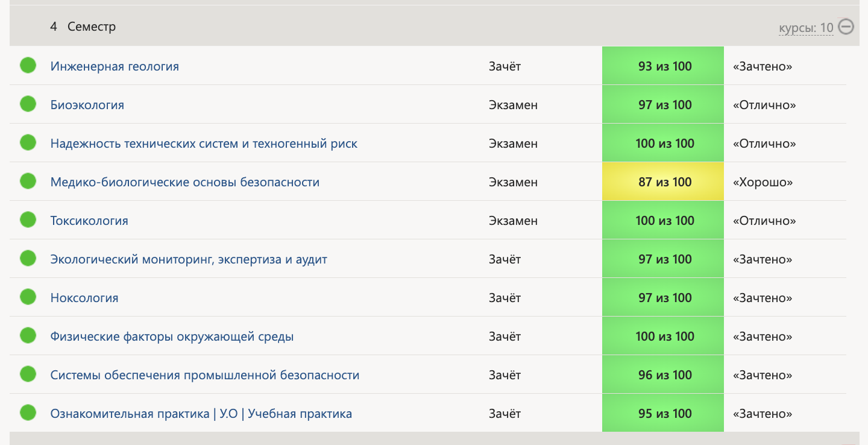
Task: Click the курсы: 10 dotted label
Action: [x=806, y=28]
